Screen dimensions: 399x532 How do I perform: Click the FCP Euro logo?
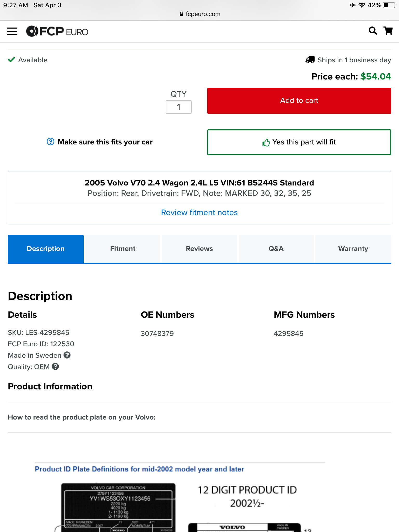57,31
